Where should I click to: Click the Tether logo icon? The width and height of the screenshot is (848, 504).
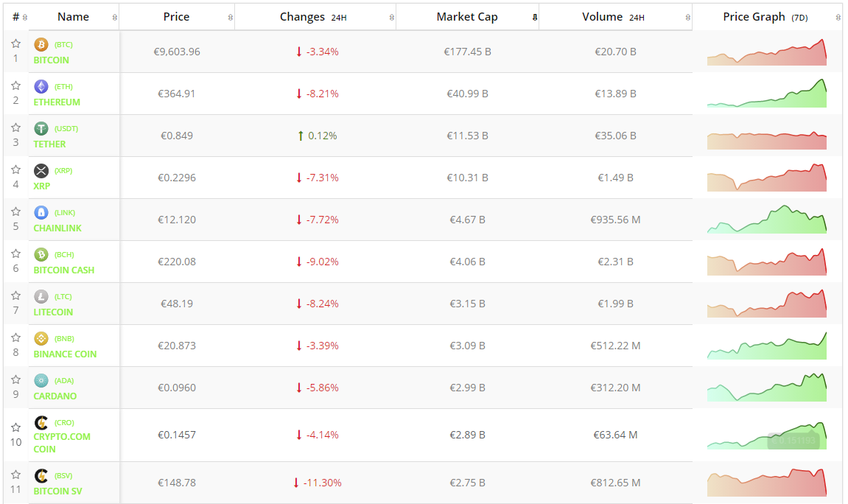[41, 128]
